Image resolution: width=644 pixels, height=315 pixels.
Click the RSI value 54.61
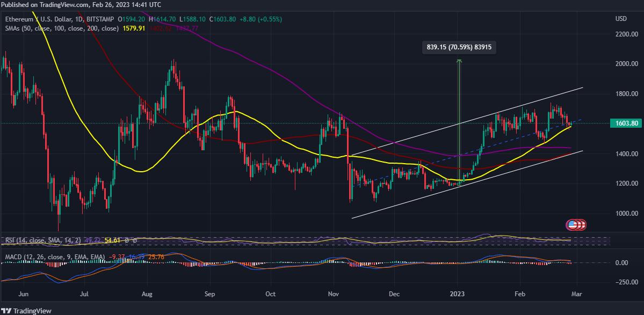pos(112,240)
